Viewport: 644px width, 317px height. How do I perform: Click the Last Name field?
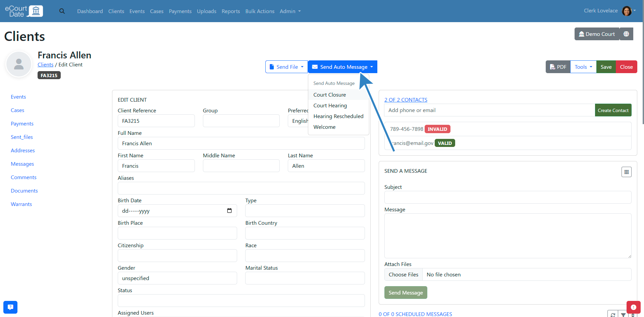point(326,166)
